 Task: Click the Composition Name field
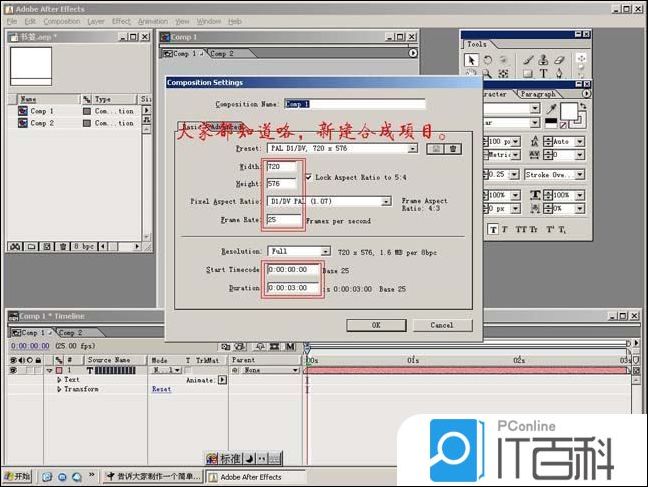(355, 104)
